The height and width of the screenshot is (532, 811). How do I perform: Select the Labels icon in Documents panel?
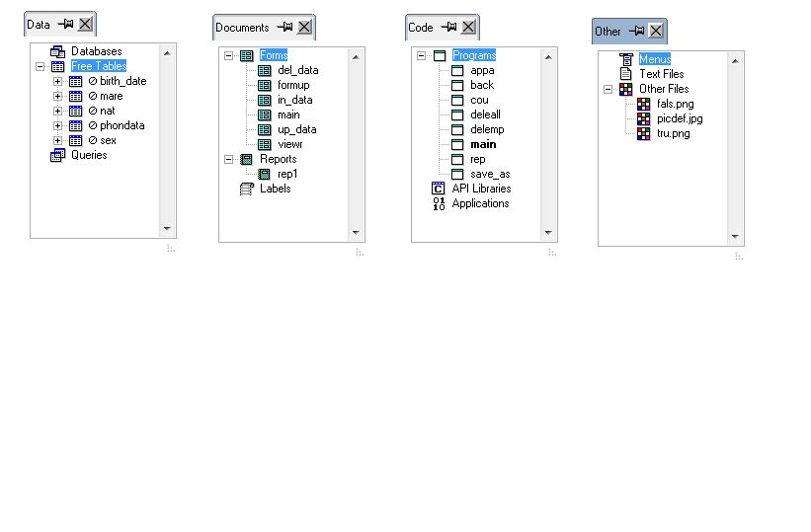[x=247, y=189]
